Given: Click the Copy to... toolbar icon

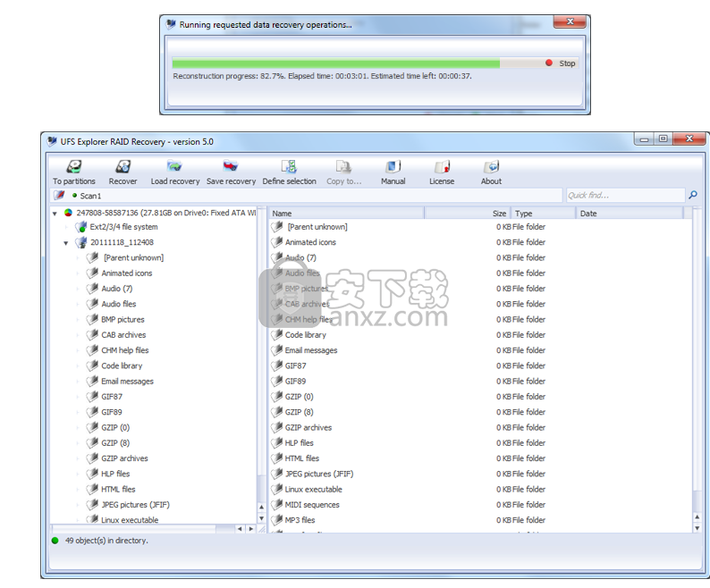Looking at the screenshot, I should [x=343, y=166].
